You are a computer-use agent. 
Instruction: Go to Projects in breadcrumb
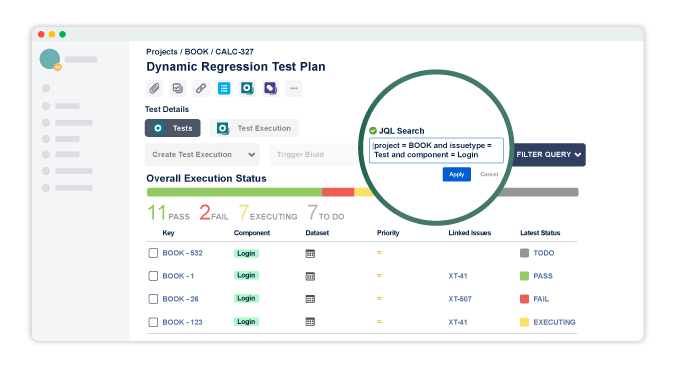[162, 52]
